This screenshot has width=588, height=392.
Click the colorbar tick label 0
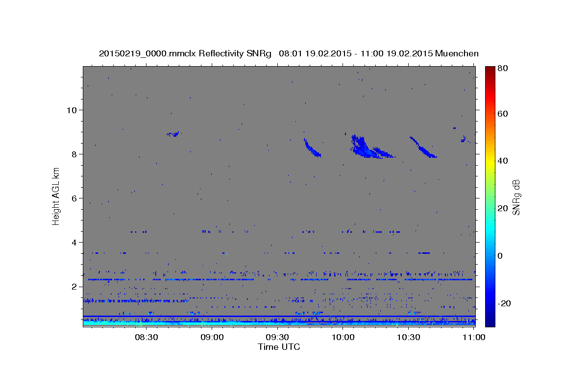click(501, 256)
